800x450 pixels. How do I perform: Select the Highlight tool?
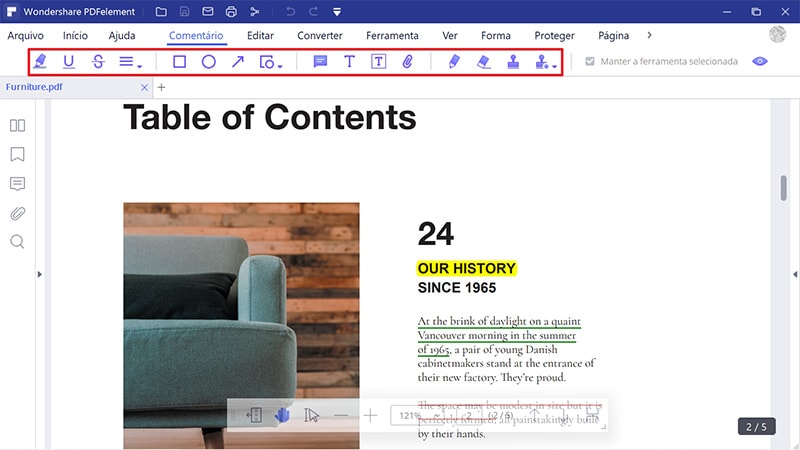(x=40, y=62)
